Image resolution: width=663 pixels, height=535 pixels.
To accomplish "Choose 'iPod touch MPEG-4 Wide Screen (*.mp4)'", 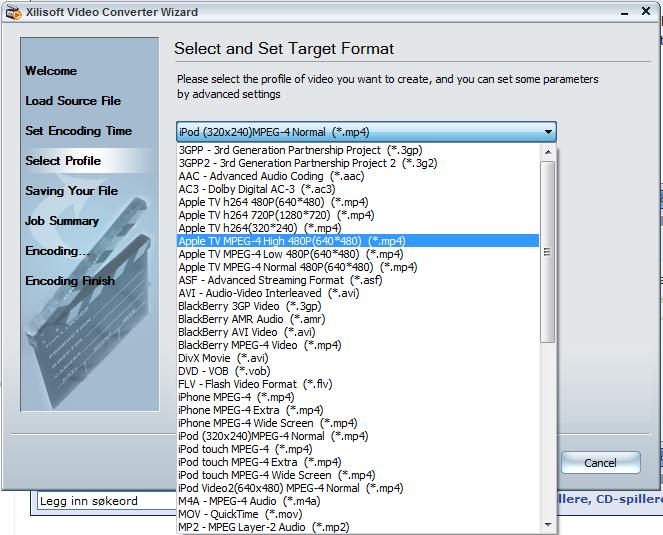I will 358,475.
